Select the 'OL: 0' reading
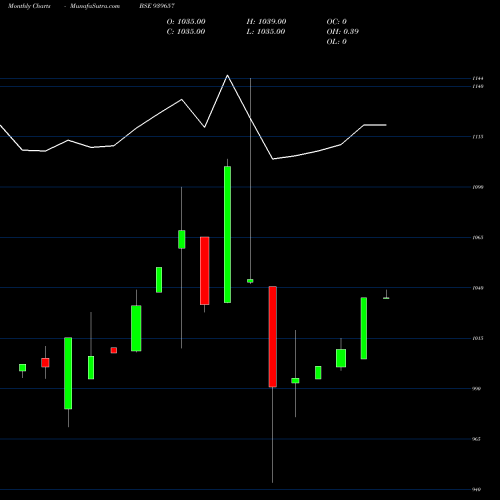500x500 pixels. coord(337,41)
